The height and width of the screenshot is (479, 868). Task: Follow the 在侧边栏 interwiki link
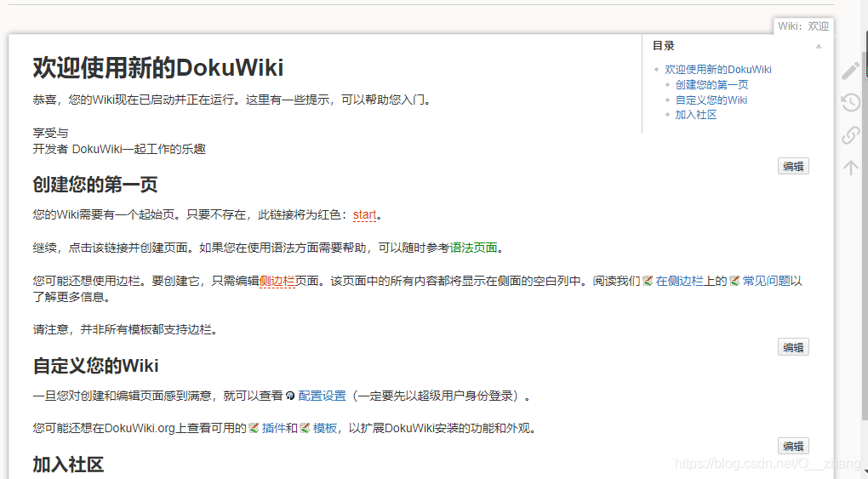679,281
